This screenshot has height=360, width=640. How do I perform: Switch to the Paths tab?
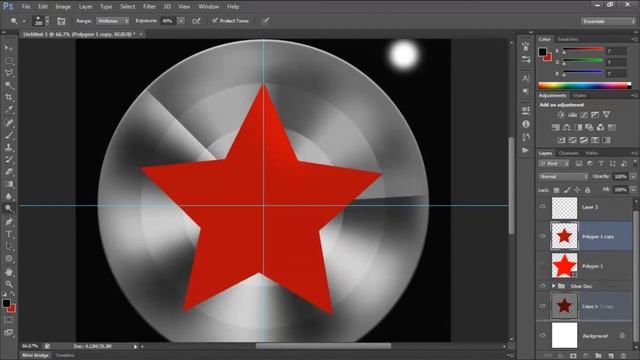pos(591,153)
